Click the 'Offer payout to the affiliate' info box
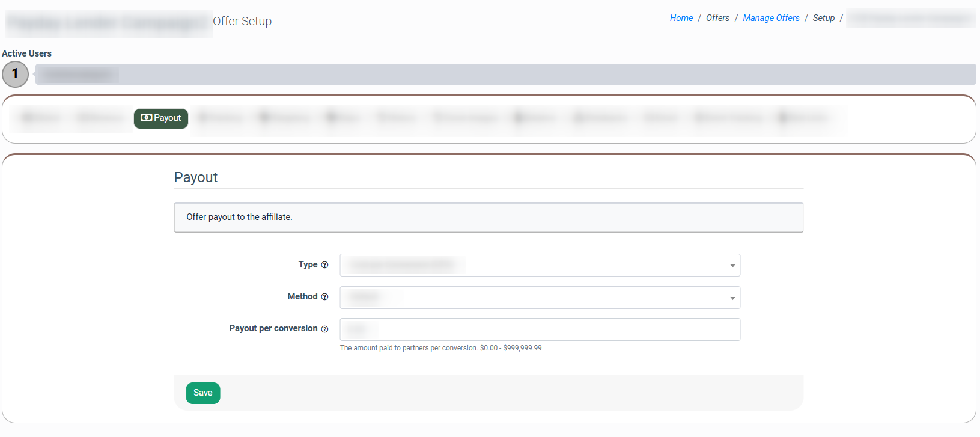Screen dimensions: 980x437 coord(488,217)
